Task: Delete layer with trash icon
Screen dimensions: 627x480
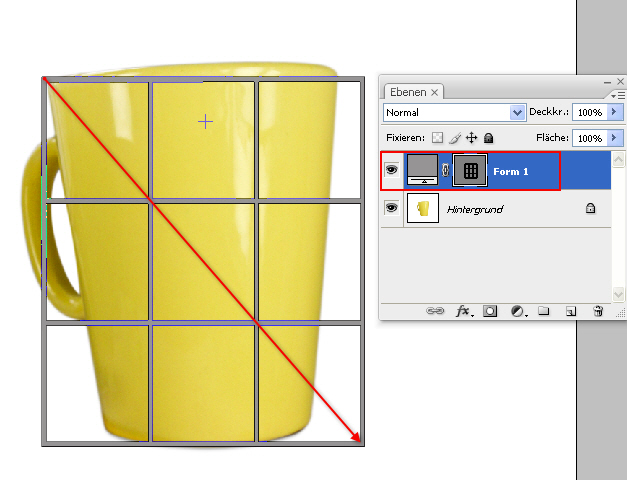Action: [597, 311]
